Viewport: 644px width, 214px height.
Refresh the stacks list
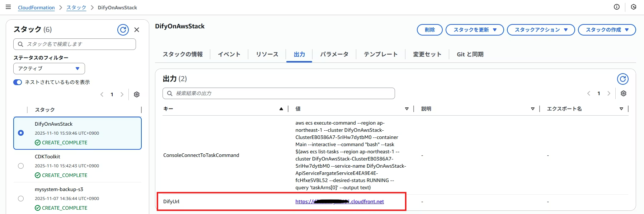[123, 30]
